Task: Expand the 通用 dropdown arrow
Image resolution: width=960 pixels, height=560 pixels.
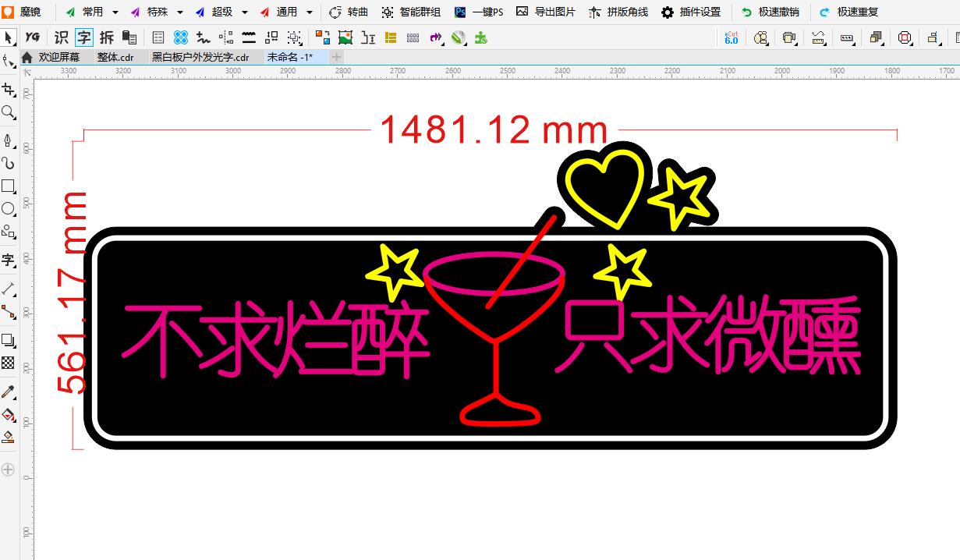Action: tap(310, 12)
